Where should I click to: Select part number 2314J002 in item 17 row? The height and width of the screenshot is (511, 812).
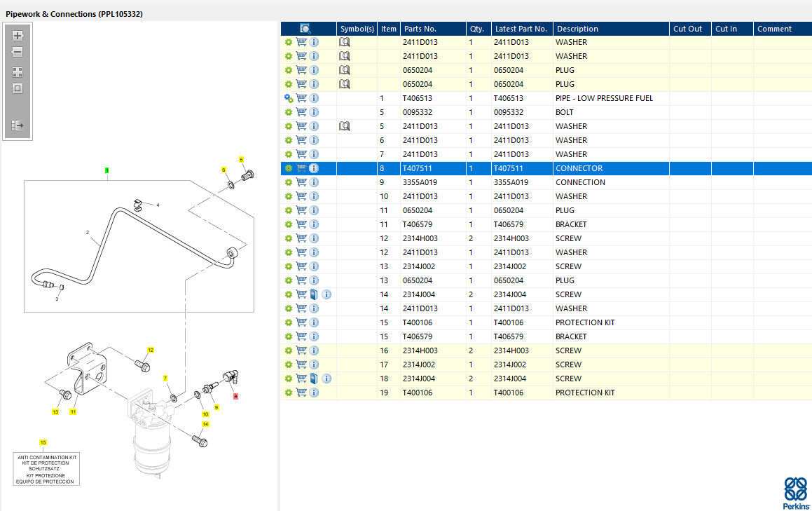coord(419,364)
